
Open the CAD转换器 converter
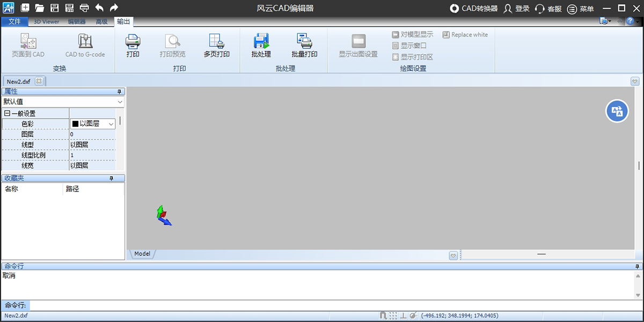(x=474, y=9)
